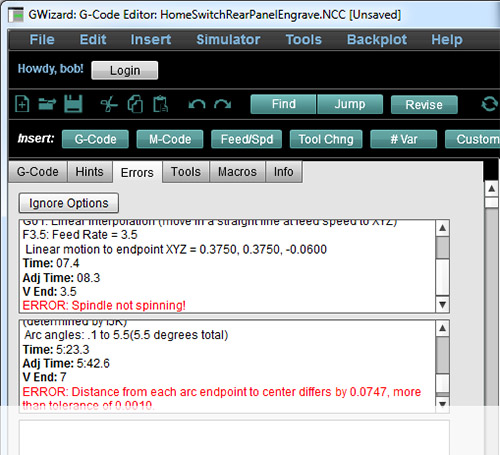Click the Custom insert button
Image resolution: width=500 pixels, height=455 pixels.
tap(473, 139)
